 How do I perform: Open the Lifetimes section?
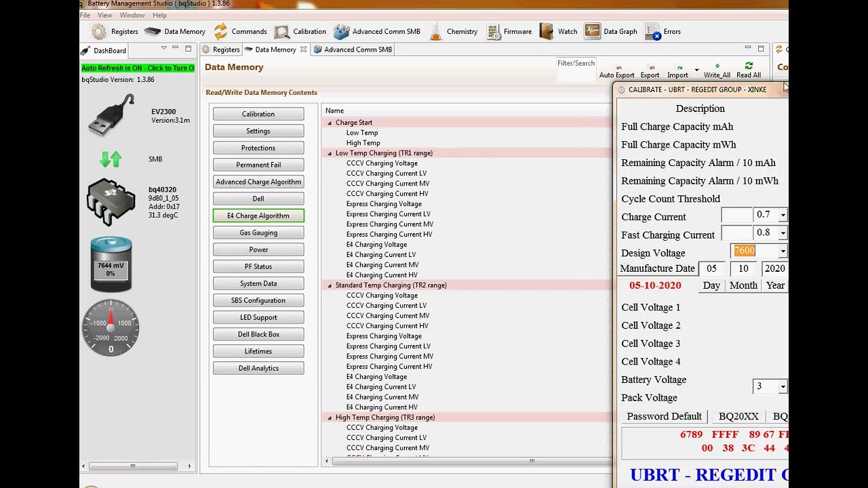pyautogui.click(x=258, y=351)
